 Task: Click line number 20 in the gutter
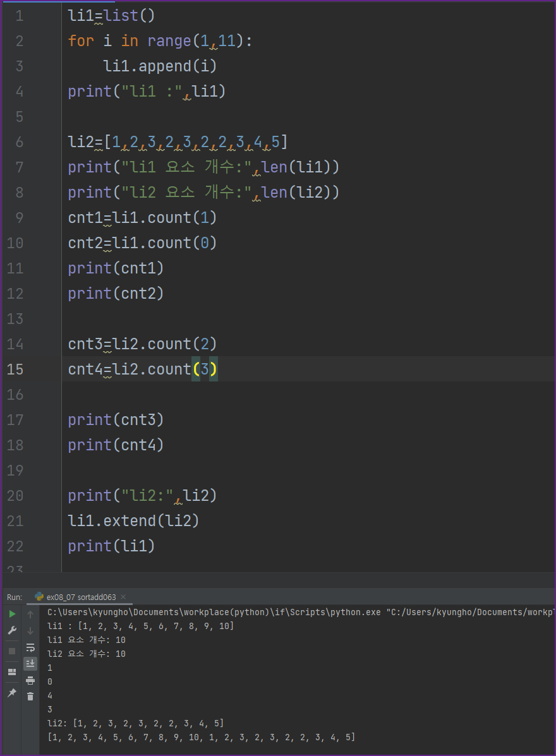click(x=15, y=496)
